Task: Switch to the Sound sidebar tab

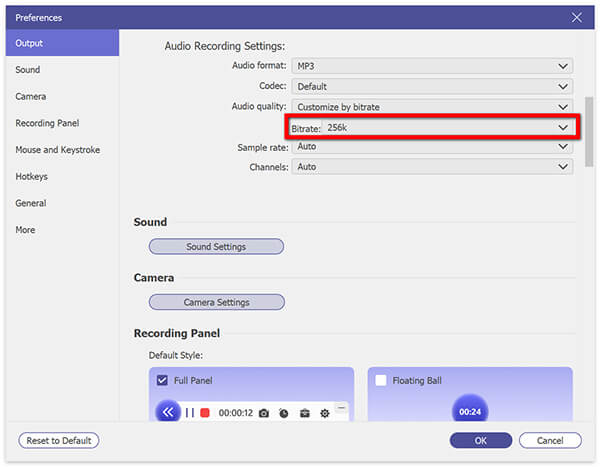Action: coord(62,70)
